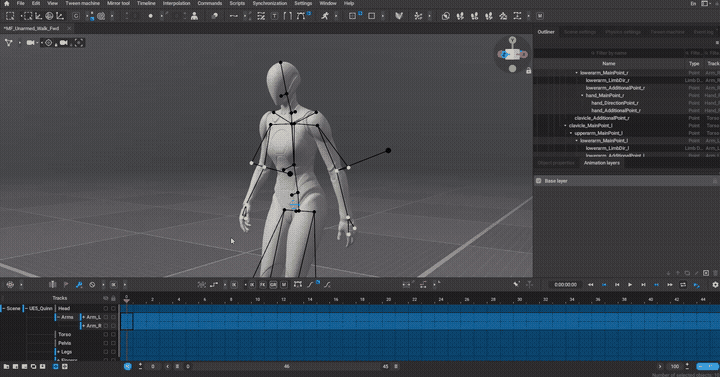Toggle visibility checkbox for Torso track
This screenshot has width=720, height=377.
tap(106, 334)
